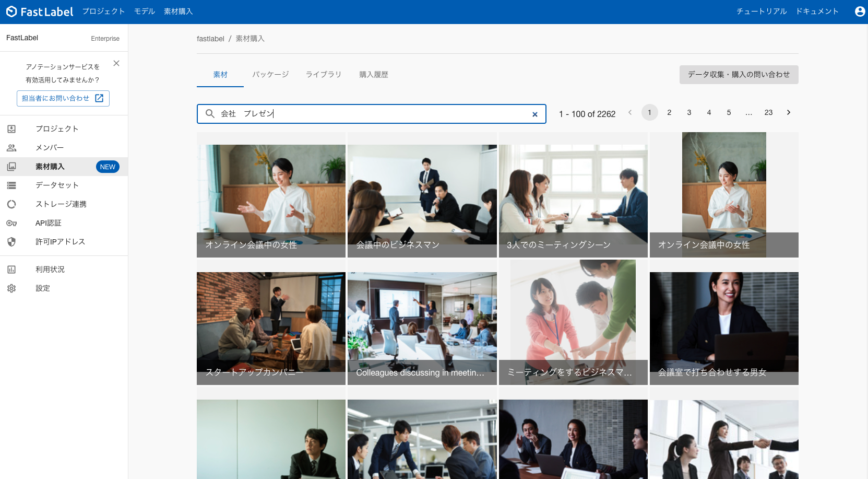Open 会議室で打ち合わせする男女 image
This screenshot has width=868, height=479.
(x=724, y=322)
